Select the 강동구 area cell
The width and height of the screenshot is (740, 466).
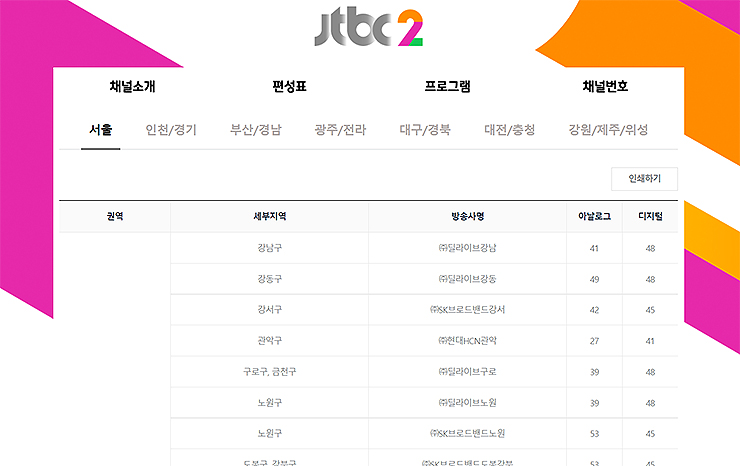[x=269, y=279]
